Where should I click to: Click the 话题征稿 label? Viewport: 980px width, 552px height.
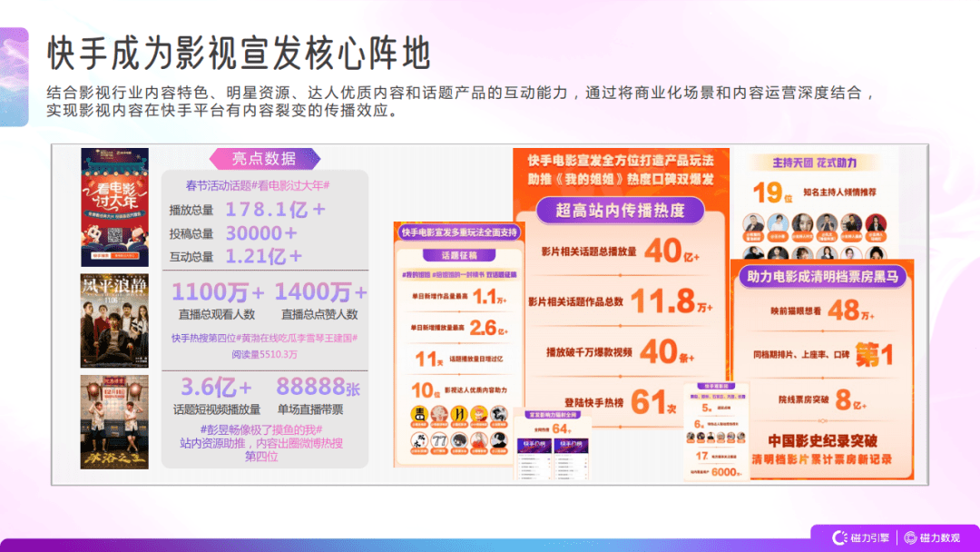coord(459,256)
